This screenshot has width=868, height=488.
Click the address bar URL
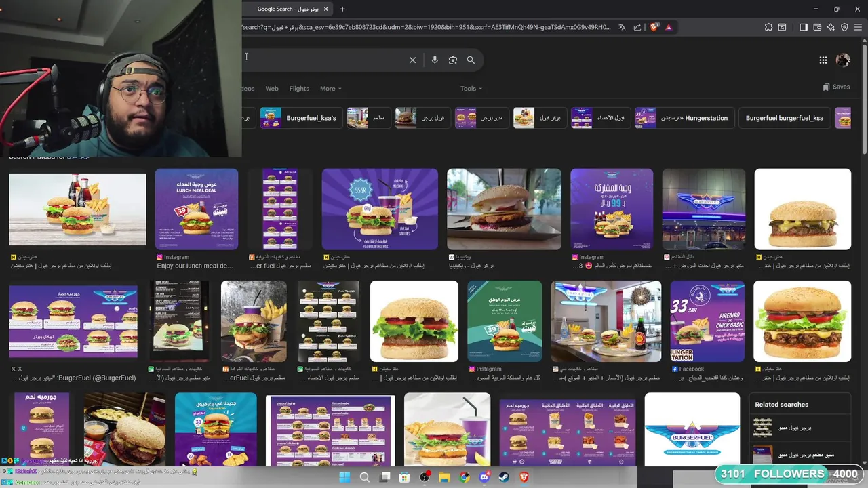click(426, 27)
